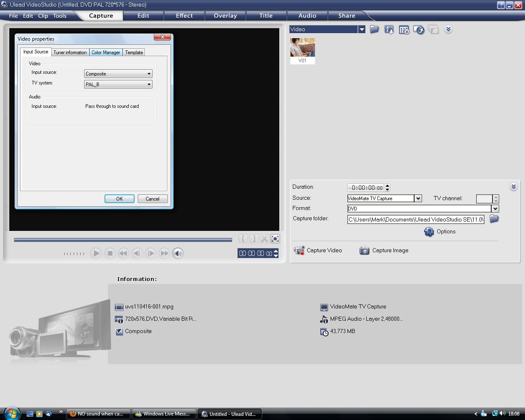Click the batch convert library icon

click(x=434, y=30)
